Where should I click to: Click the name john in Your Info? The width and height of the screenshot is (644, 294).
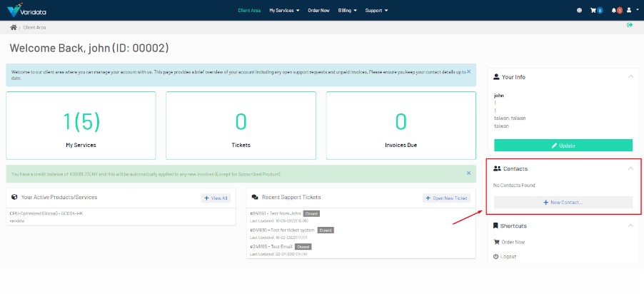(498, 95)
